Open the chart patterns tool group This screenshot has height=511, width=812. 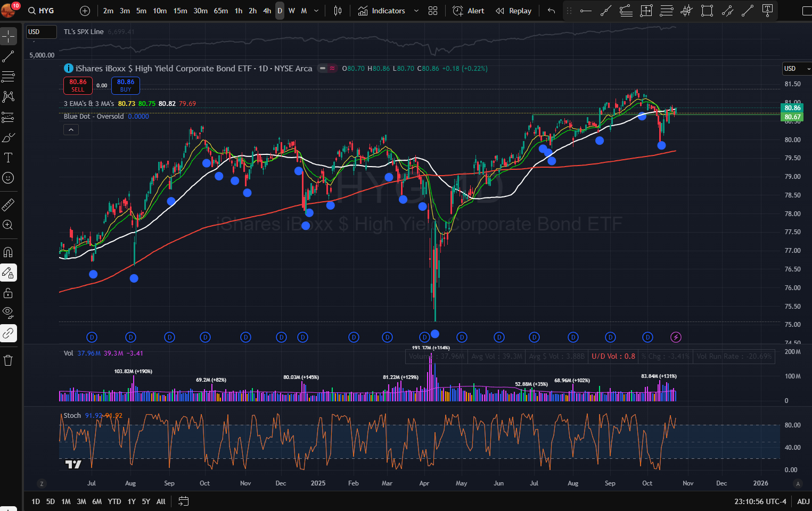coord(8,97)
